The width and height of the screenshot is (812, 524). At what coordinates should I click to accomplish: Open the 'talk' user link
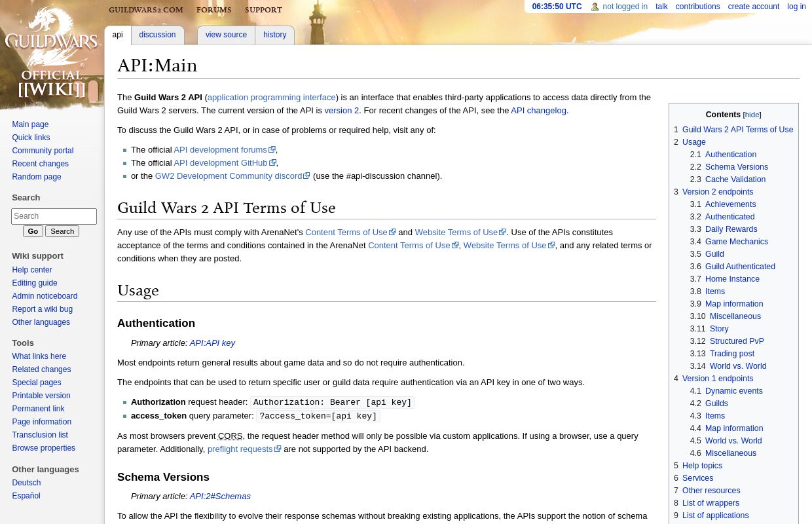pos(661,7)
